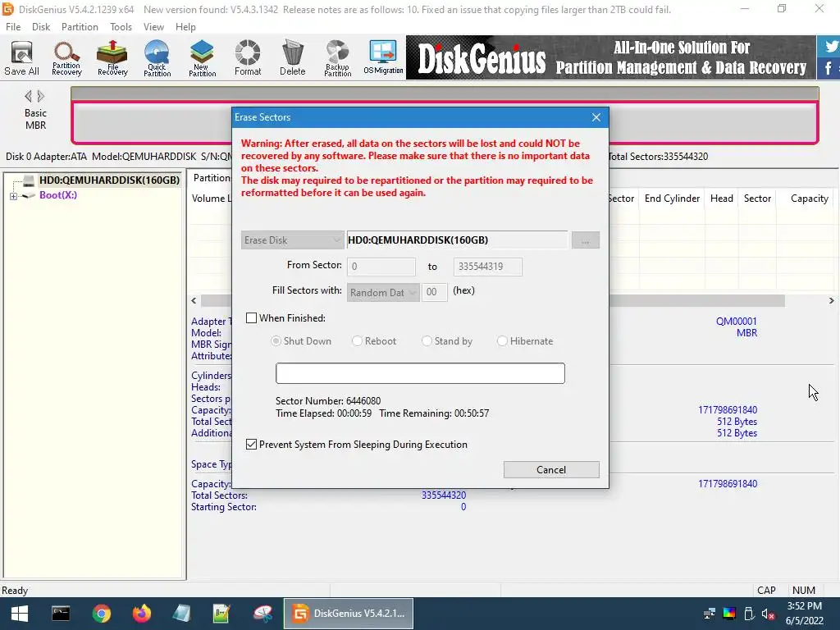
Task: Click the Capacity column header
Action: (809, 199)
